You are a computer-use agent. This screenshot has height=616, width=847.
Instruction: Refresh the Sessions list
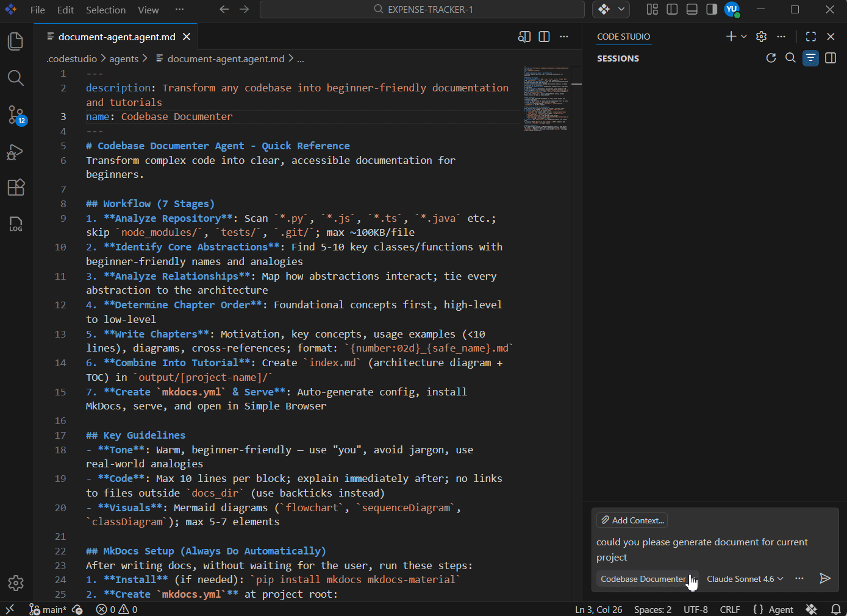point(771,58)
